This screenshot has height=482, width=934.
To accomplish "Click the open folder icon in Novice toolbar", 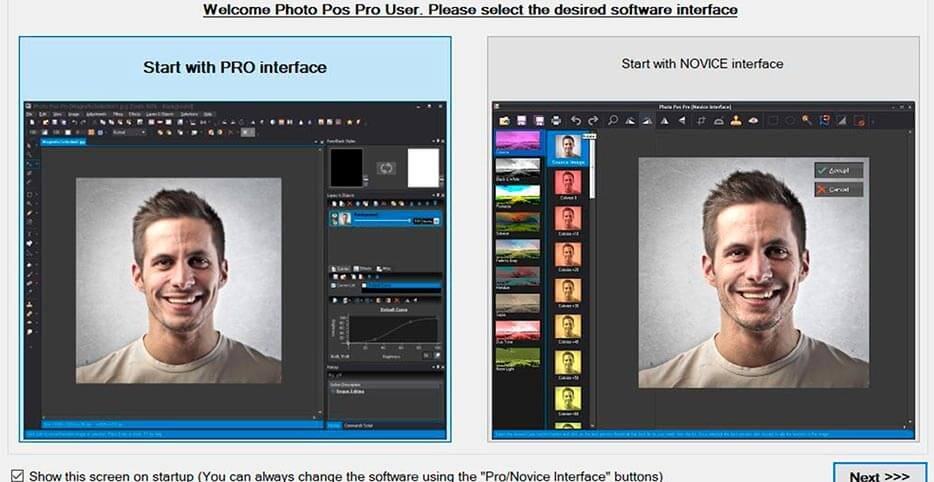I will click(502, 120).
